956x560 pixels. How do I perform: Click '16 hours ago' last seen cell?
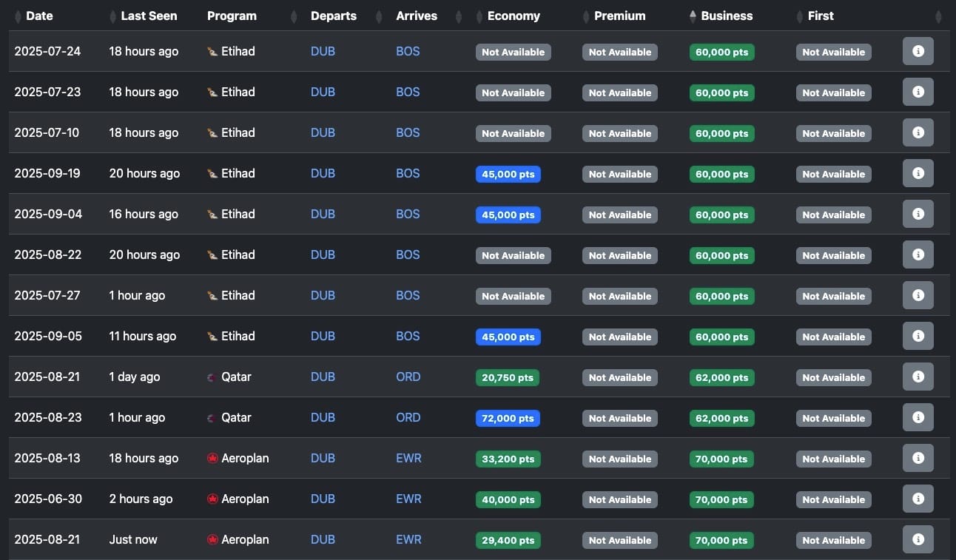[x=144, y=215]
